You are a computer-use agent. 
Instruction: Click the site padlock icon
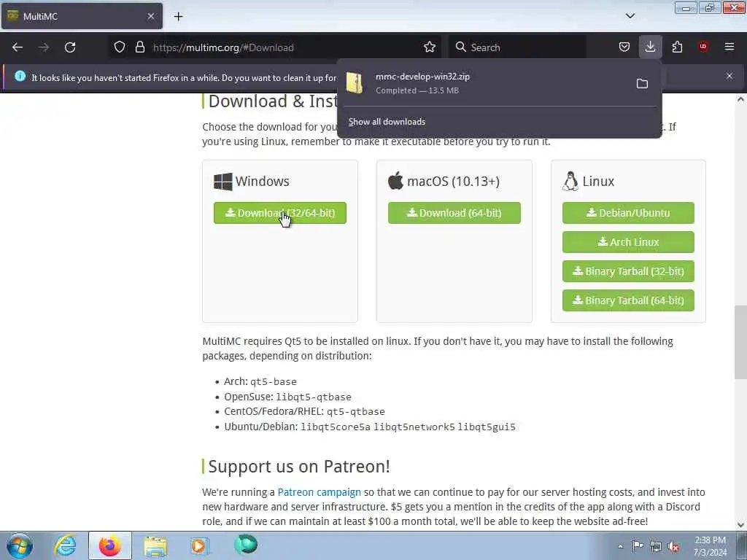139,47
